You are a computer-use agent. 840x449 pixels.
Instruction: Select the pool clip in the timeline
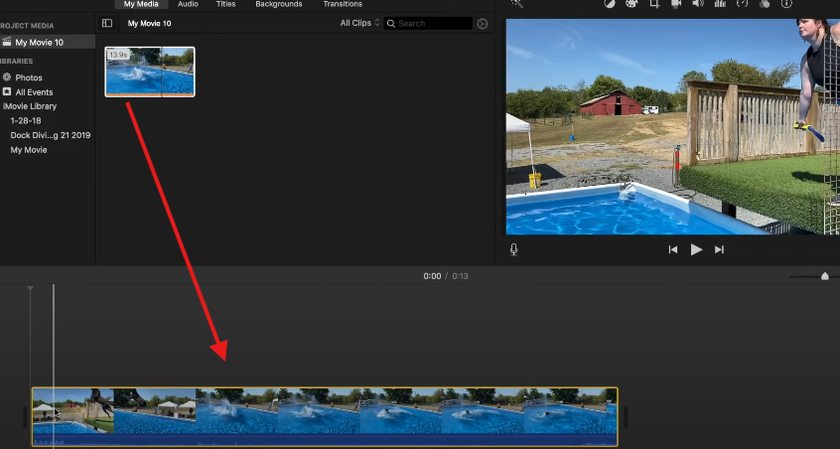tap(325, 417)
